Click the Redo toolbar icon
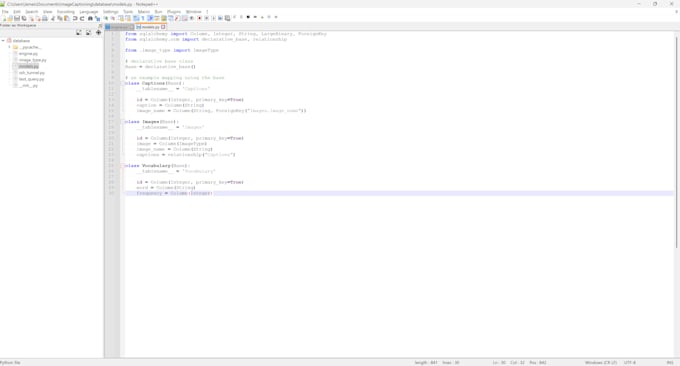The height and width of the screenshot is (366, 680). pos(82,18)
